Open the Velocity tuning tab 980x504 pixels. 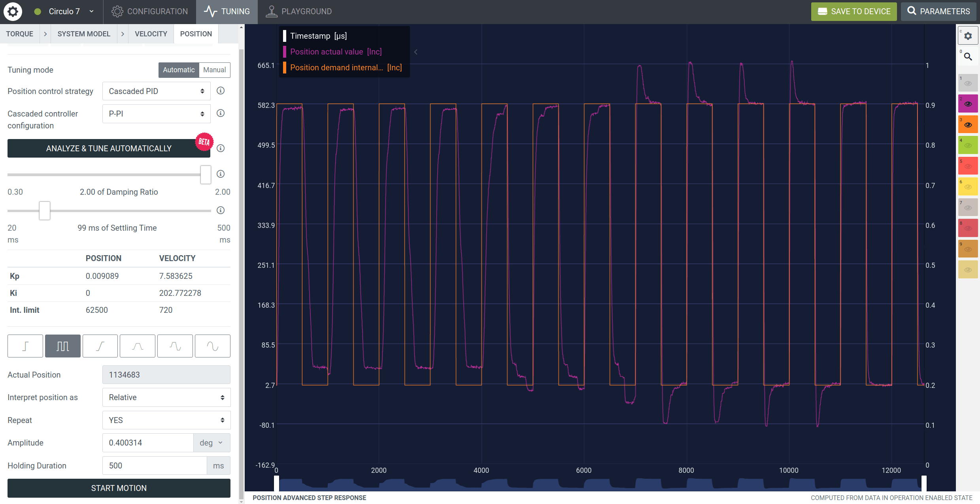tap(151, 34)
